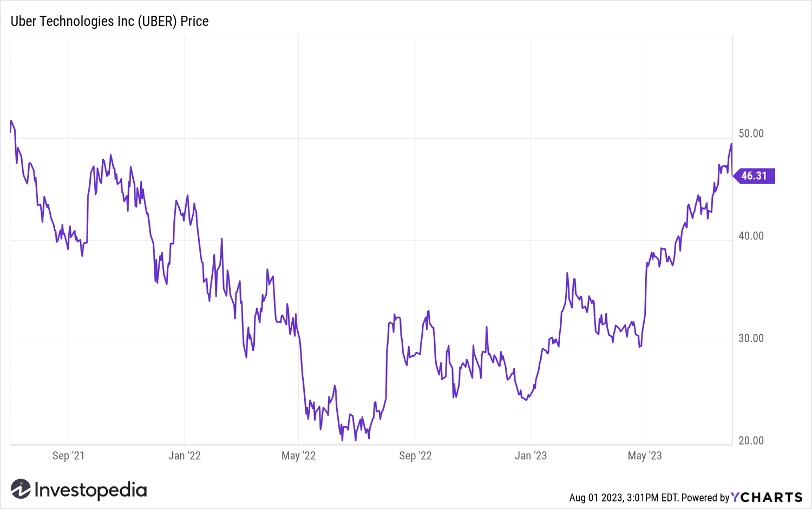Click the 'Aug 01 2023, 3:01PM EDT' timestamp

(x=624, y=497)
